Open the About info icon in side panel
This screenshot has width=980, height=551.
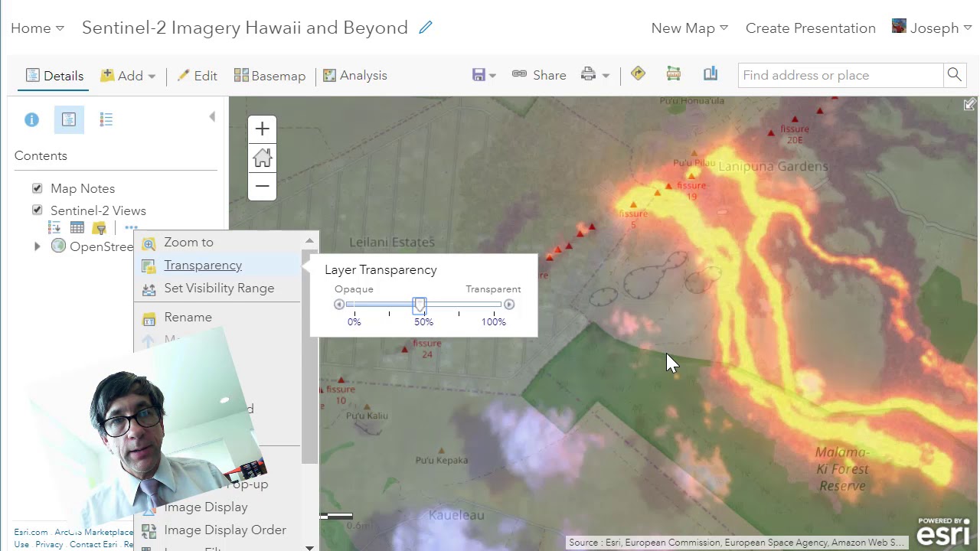coord(31,119)
